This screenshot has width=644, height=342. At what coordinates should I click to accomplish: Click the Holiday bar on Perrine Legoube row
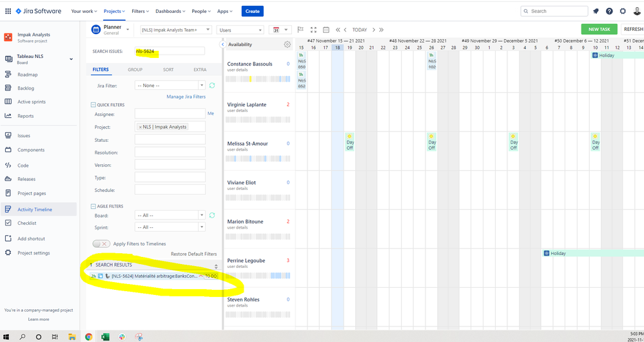(x=593, y=253)
